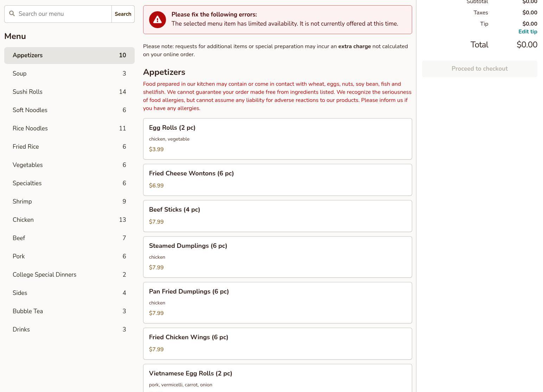Open the Pan Fried Dumplings (6 pc) item

click(277, 302)
